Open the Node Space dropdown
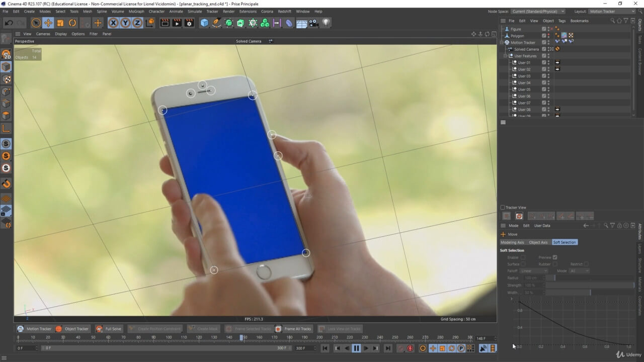This screenshot has height=362, width=644. pos(538,11)
